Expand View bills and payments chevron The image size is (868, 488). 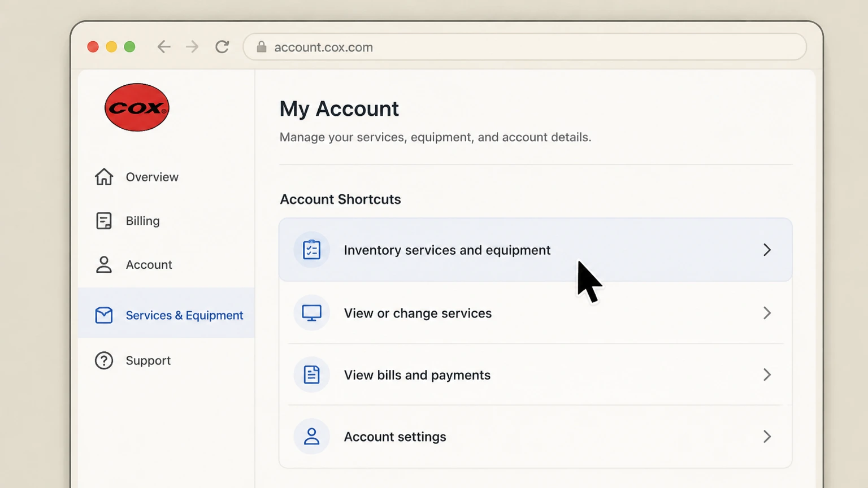[767, 374]
